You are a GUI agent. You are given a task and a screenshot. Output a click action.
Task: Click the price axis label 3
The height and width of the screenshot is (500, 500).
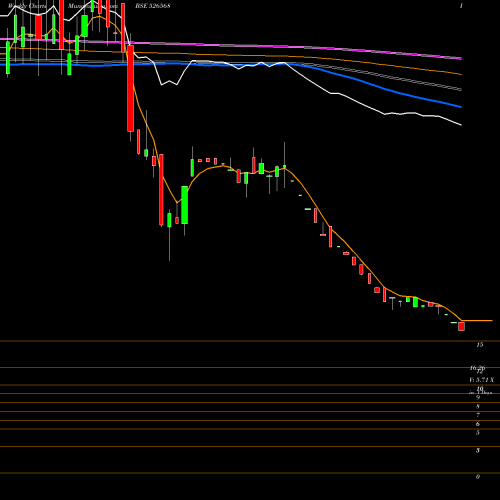(x=478, y=450)
